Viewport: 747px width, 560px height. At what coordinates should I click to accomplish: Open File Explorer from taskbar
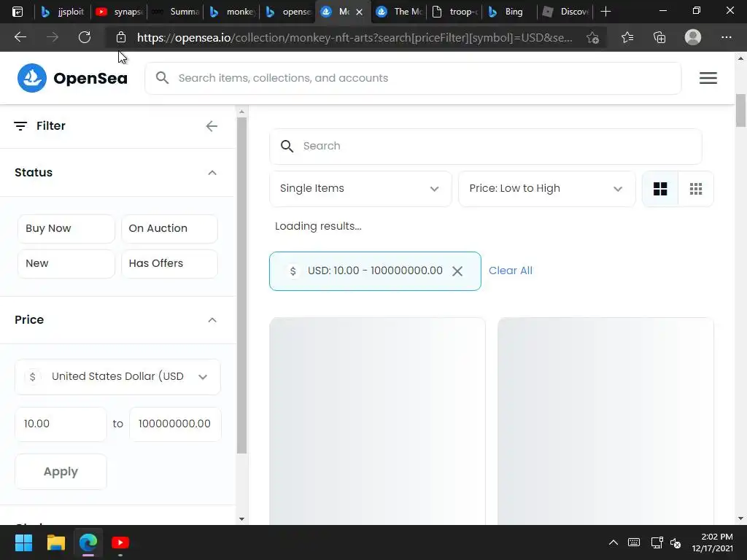[55, 542]
